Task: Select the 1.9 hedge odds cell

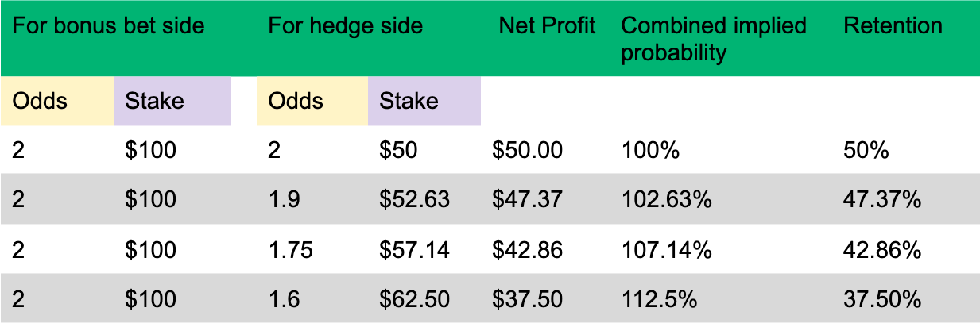Action: coord(284,201)
